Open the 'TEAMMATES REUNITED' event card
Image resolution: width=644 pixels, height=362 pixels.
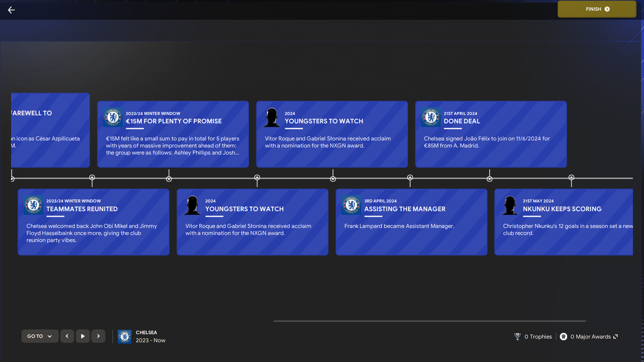pos(94,222)
